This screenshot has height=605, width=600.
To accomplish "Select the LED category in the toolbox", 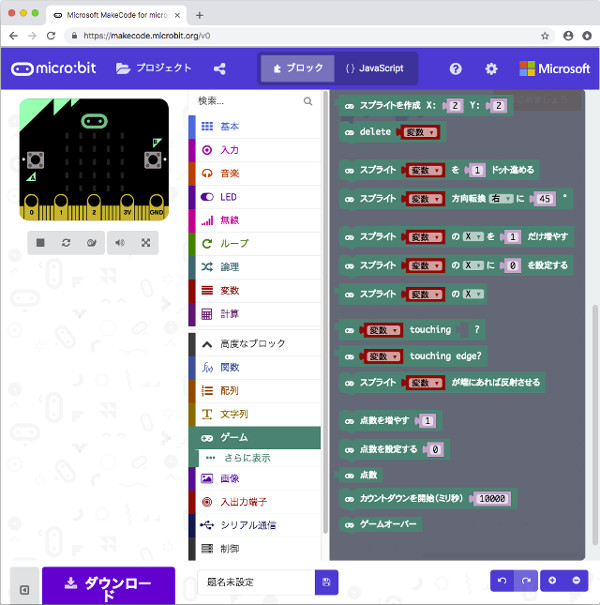I will click(x=254, y=197).
